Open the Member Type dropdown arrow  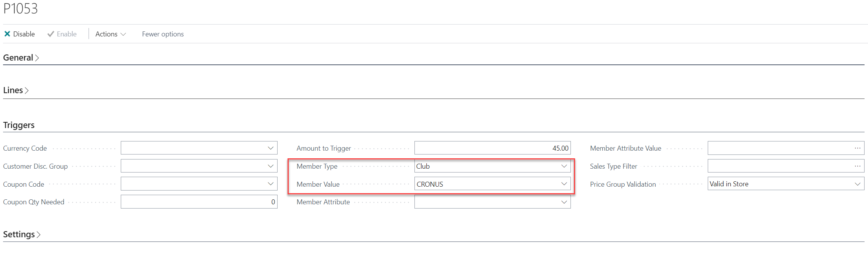564,166
